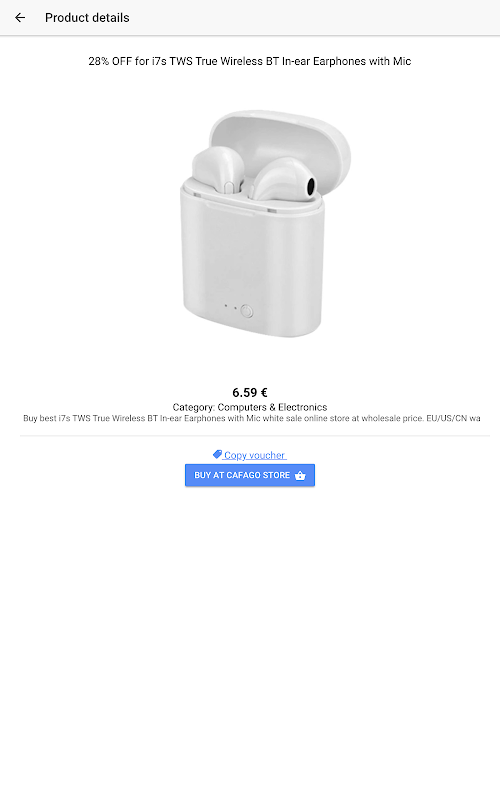
Task: Click the voucher tag icon
Action: [x=217, y=454]
